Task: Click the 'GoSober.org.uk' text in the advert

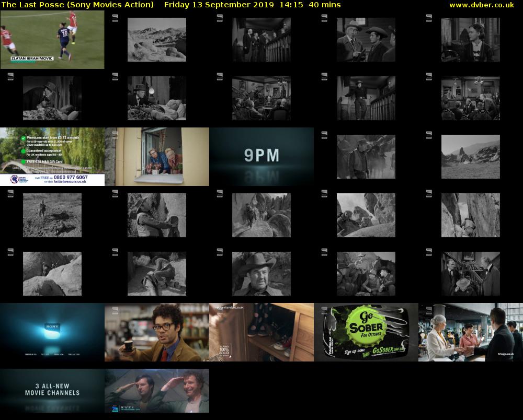Action: pyautogui.click(x=389, y=351)
